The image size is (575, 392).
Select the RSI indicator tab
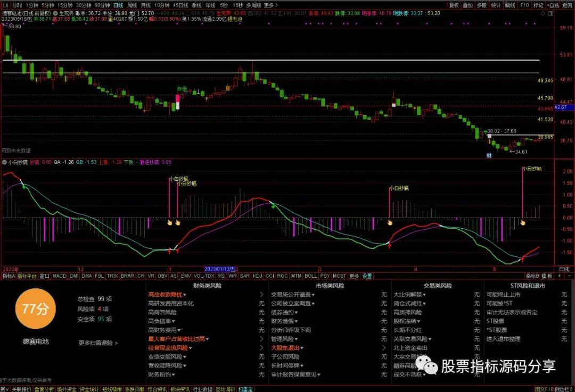(221, 276)
